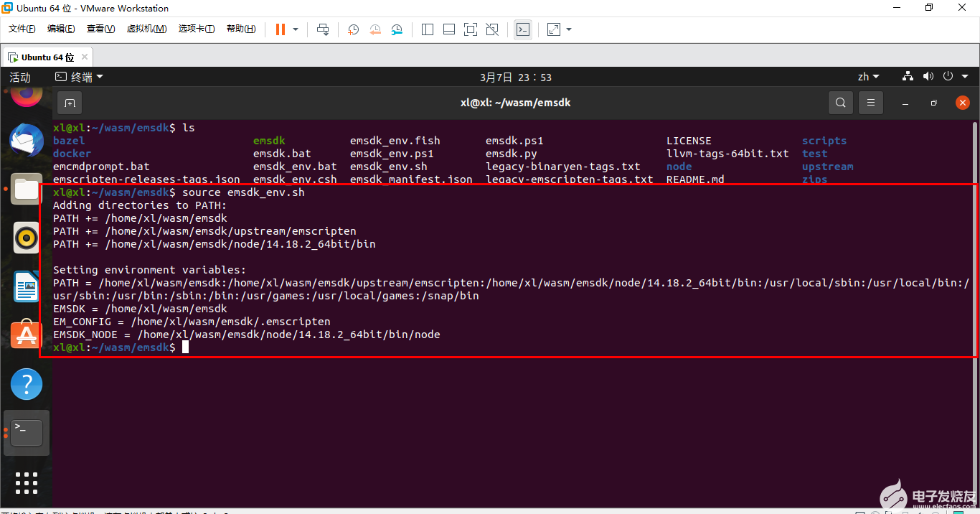Launch Thunderbird mail from dock
The width and height of the screenshot is (980, 514).
[27, 141]
